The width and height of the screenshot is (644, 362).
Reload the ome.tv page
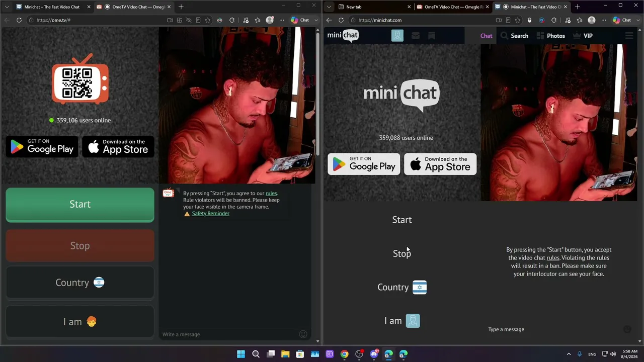click(x=19, y=20)
